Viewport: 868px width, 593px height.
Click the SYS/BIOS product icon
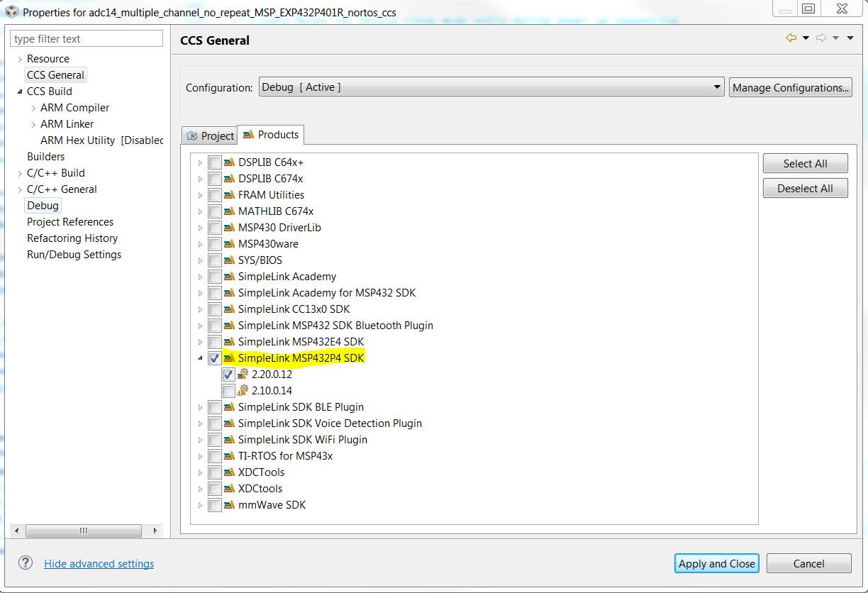point(229,260)
